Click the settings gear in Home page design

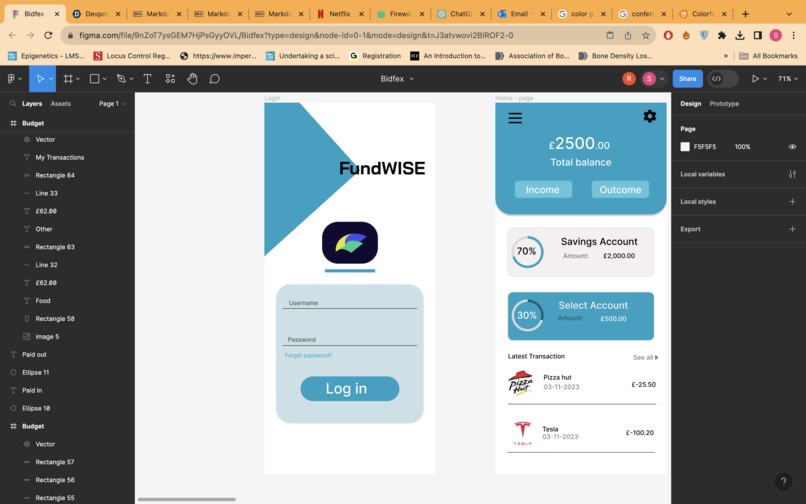tap(650, 116)
